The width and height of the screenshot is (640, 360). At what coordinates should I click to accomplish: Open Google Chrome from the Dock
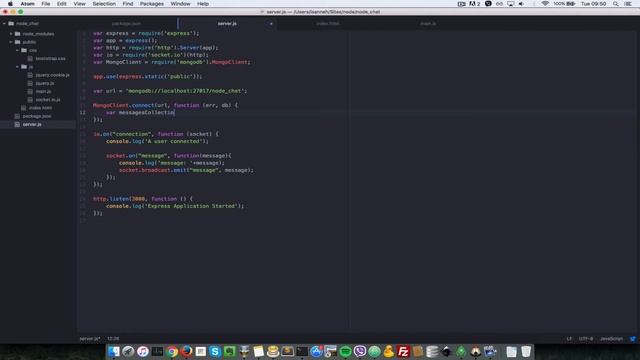coord(172,351)
